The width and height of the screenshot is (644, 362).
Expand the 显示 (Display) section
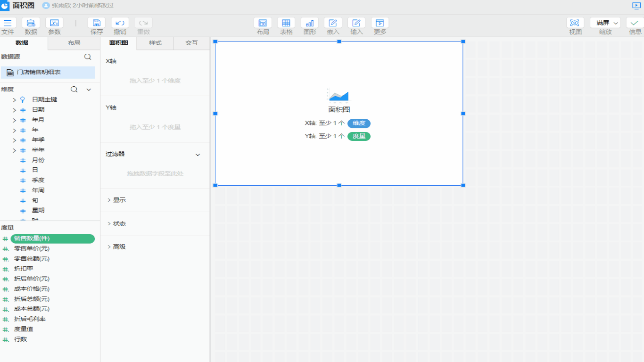[109, 200]
